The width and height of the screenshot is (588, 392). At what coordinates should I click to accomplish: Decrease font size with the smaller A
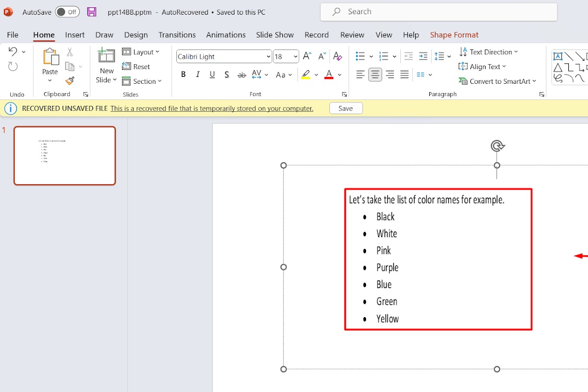pyautogui.click(x=322, y=56)
